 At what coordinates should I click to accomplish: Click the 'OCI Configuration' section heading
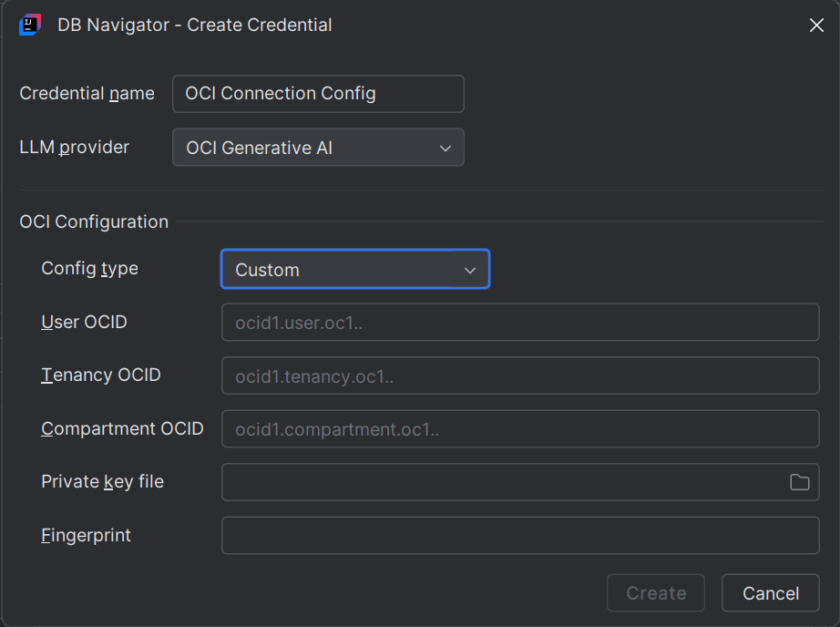[x=94, y=221]
